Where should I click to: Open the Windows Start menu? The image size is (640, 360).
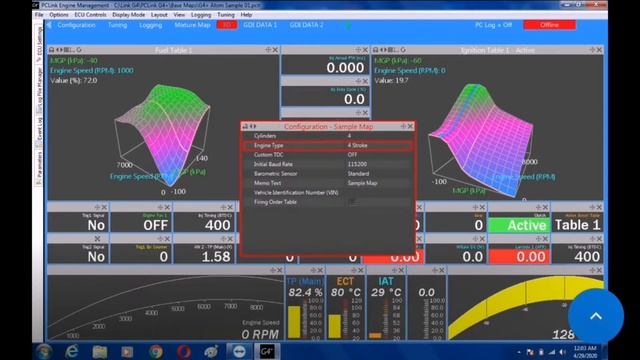coord(44,351)
